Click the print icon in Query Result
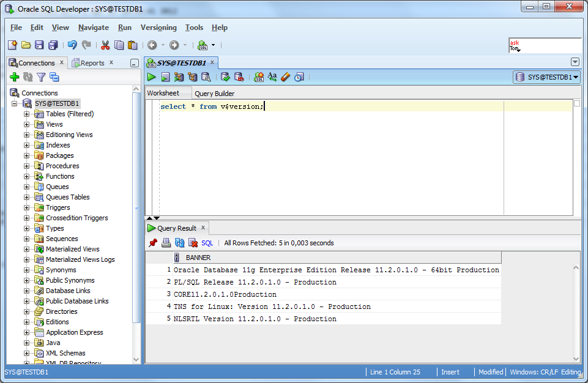Viewport: 588px width, 383px height. [166, 243]
